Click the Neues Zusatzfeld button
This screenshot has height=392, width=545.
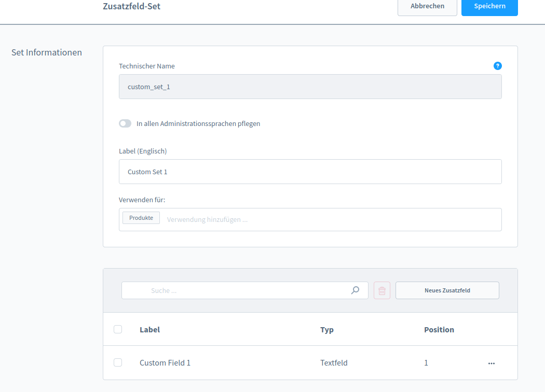[x=447, y=290]
